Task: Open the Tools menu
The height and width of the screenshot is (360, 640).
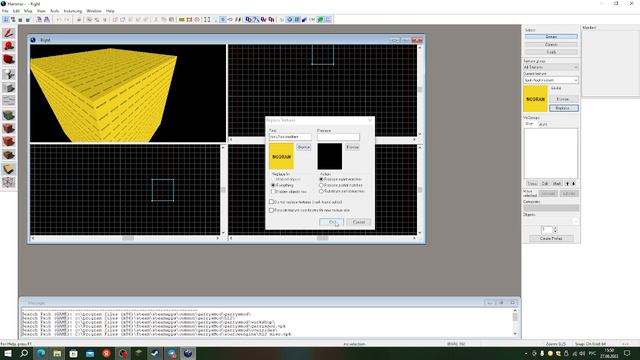Action: 54,11
